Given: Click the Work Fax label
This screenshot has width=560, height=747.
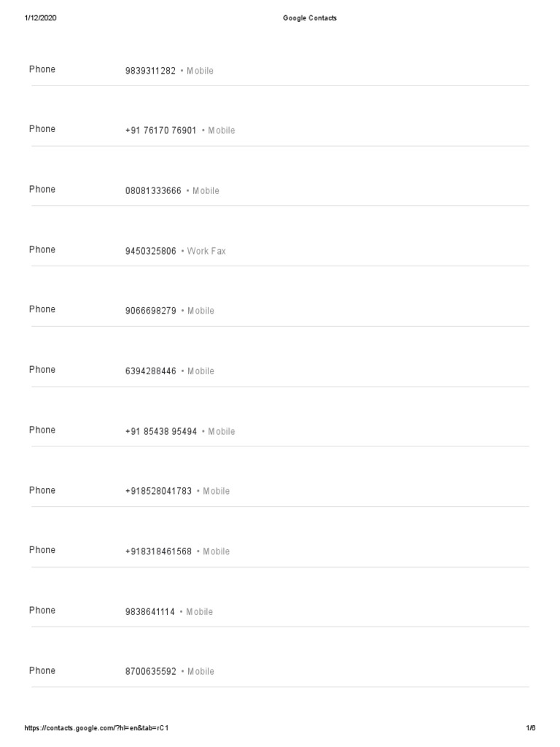Looking at the screenshot, I should pos(206,251).
